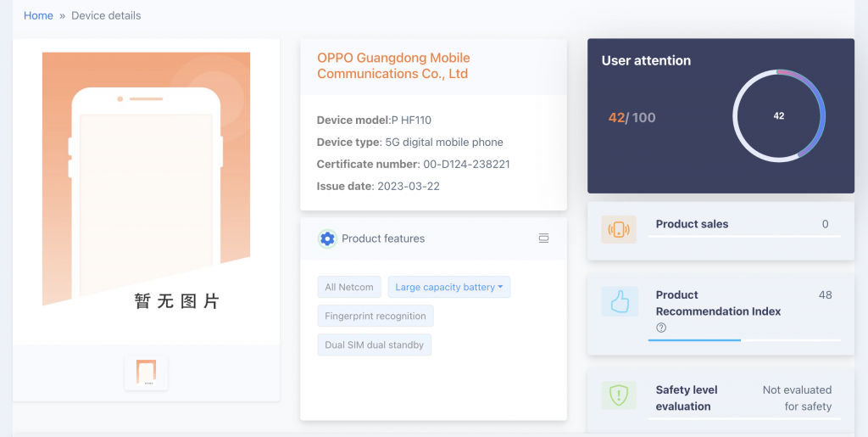Select the Fingerprint recognition feature tag
Image resolution: width=868 pixels, height=437 pixels.
pos(376,316)
